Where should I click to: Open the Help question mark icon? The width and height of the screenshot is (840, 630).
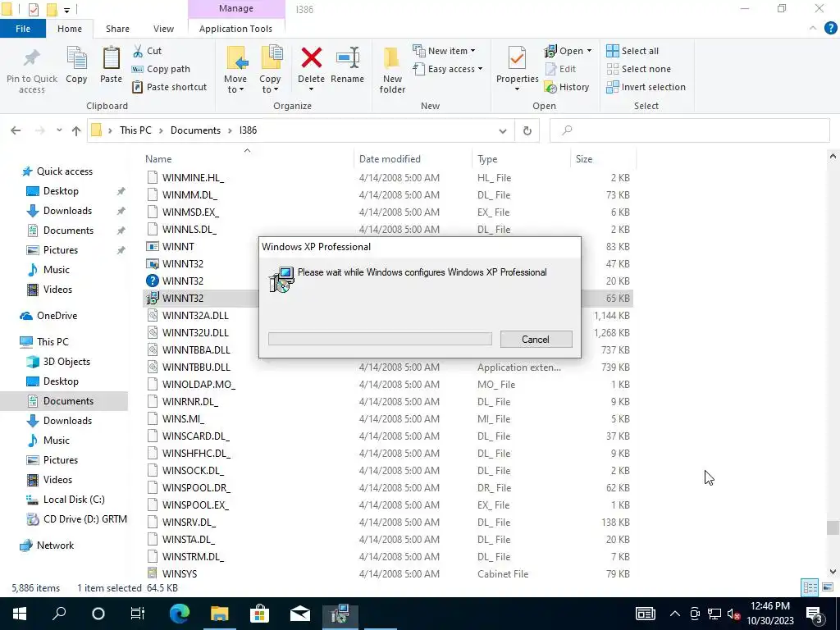[x=830, y=29]
